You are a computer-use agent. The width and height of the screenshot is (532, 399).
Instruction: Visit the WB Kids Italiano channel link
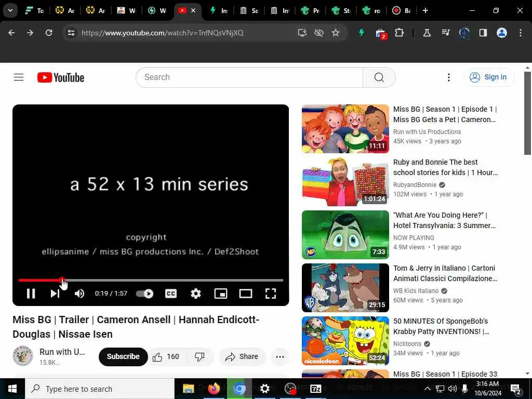[416, 291]
